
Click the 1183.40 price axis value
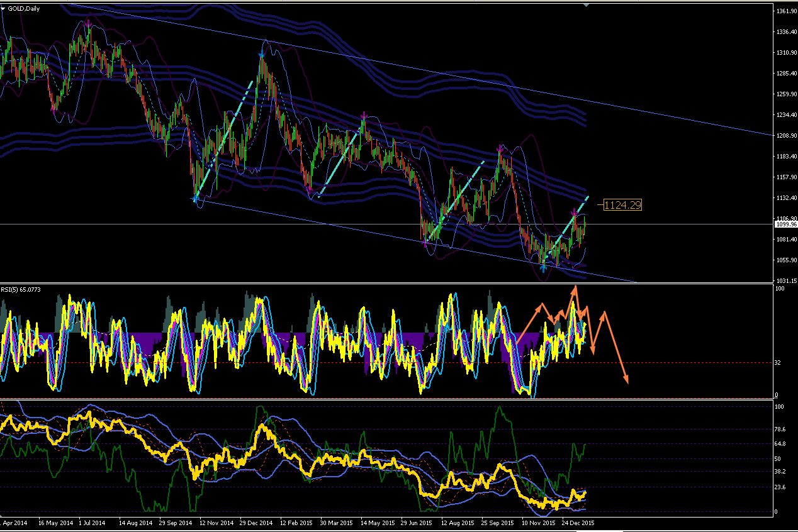pyautogui.click(x=787, y=156)
